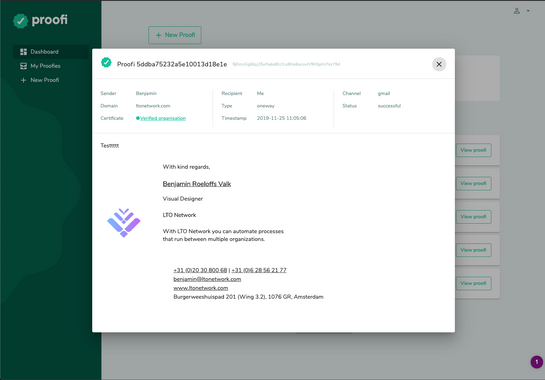Expand the user account dropdown arrow

pos(528,11)
